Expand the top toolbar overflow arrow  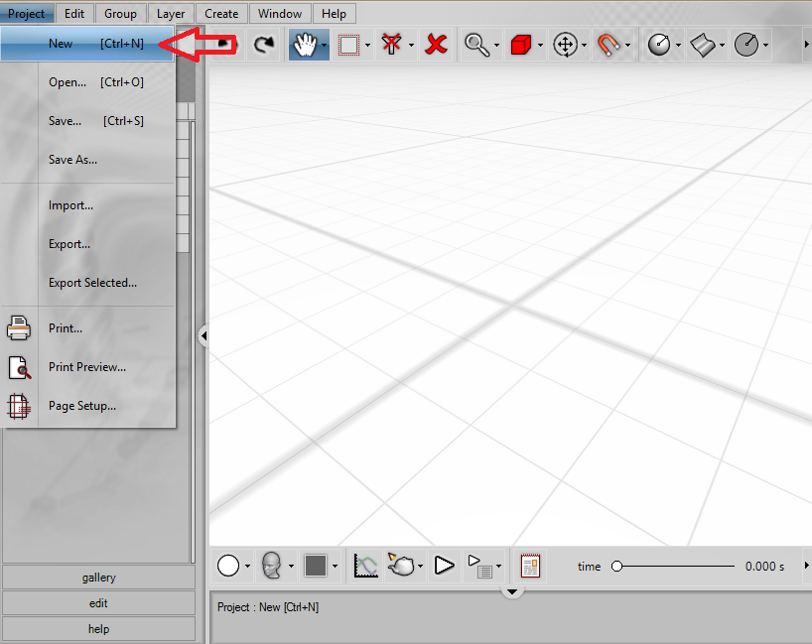(x=806, y=45)
